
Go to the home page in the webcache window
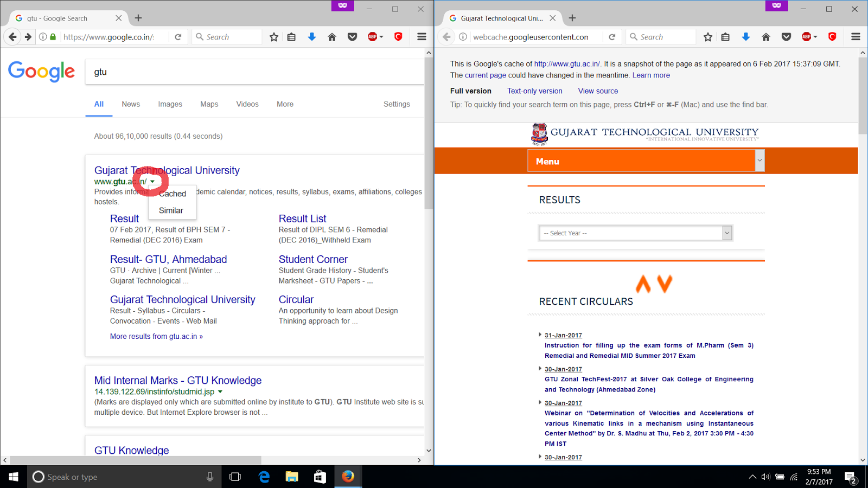[766, 37]
